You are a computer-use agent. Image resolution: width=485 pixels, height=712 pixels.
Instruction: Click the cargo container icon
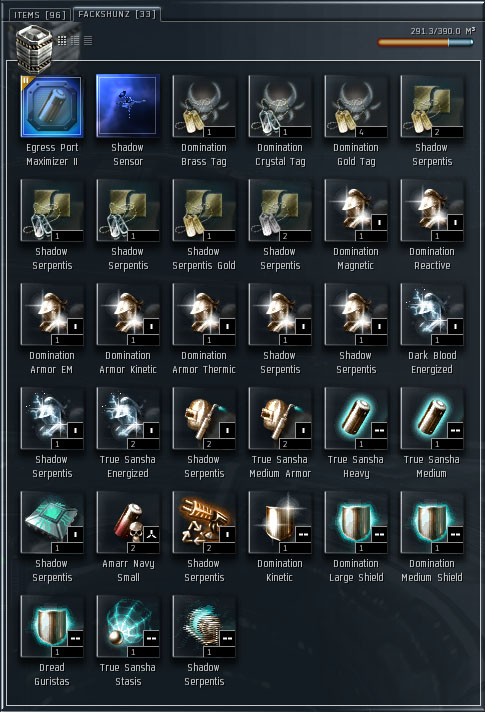pyautogui.click(x=34, y=49)
